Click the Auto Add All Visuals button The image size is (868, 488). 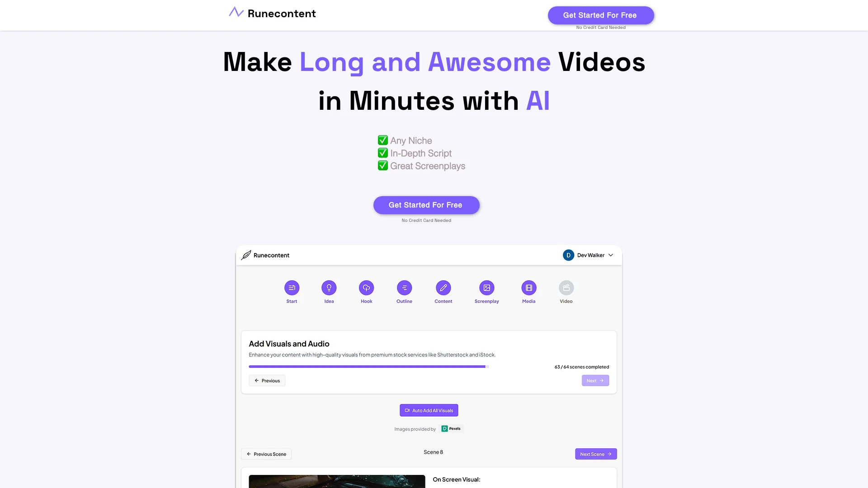pos(429,410)
